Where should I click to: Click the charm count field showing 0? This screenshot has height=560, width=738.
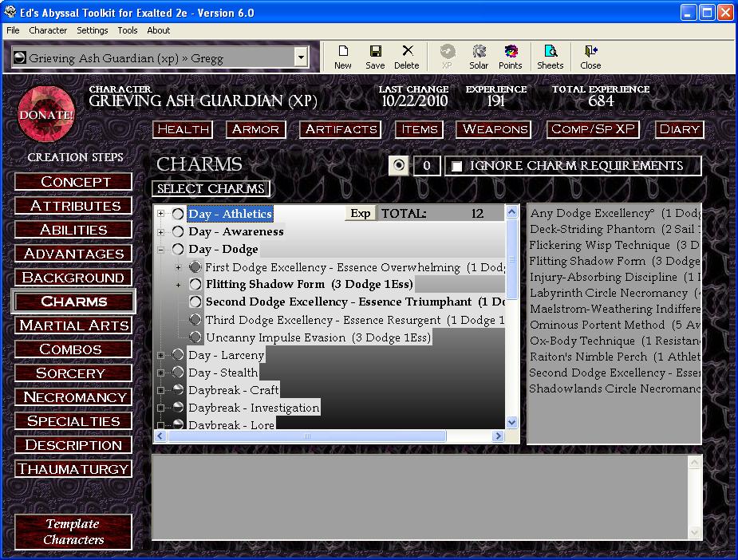pyautogui.click(x=426, y=166)
